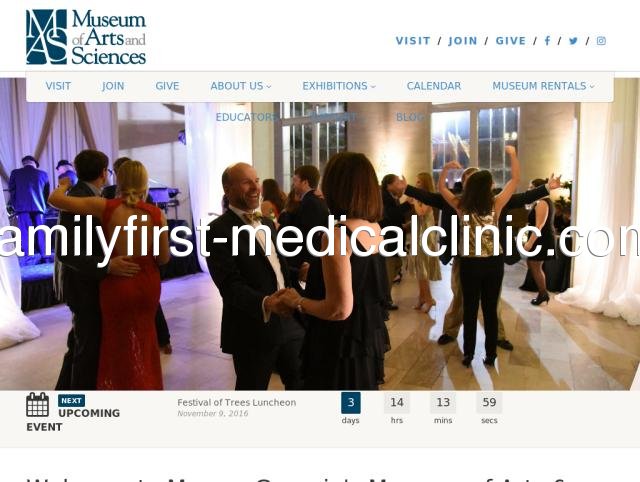640x482 pixels.
Task: Open the Festival of Trees Luncheon event
Action: 237,402
